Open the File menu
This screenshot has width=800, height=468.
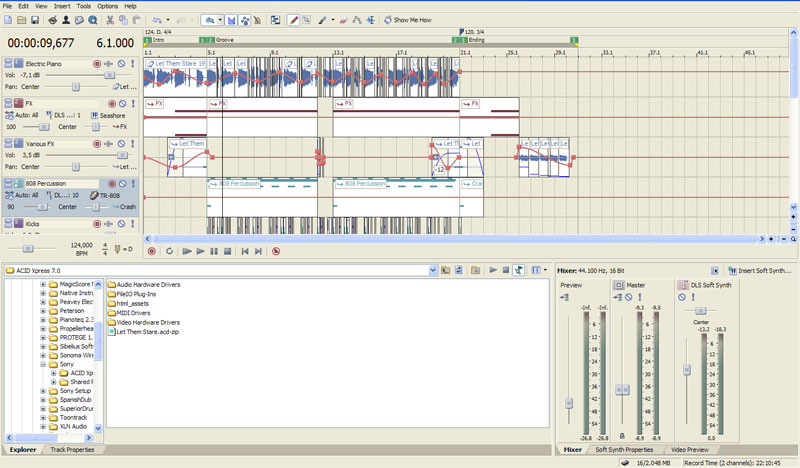(7, 6)
